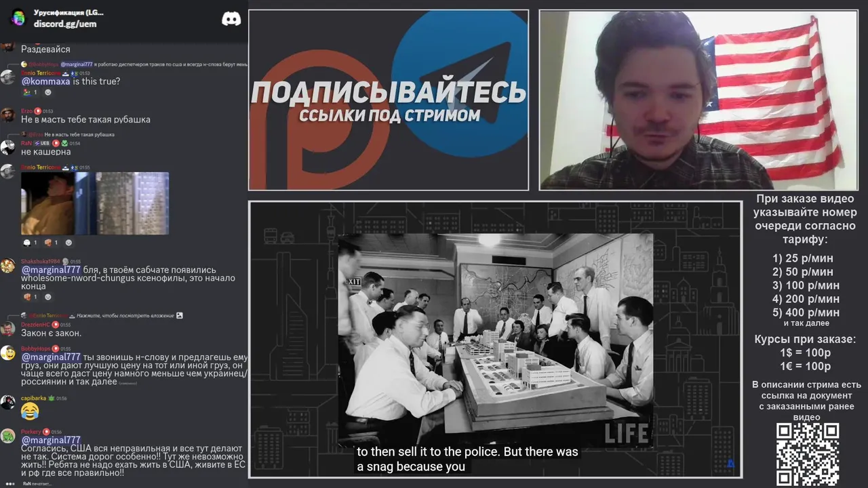Screen dimensions: 868x488
Task: Click the 'Подписывайтесь' subscribe banner
Action: point(389,100)
